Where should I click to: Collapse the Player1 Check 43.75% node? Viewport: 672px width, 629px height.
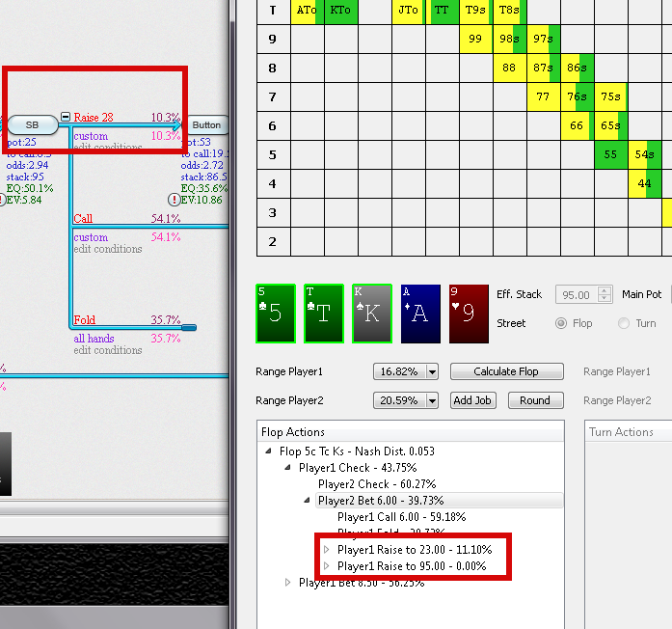point(287,467)
